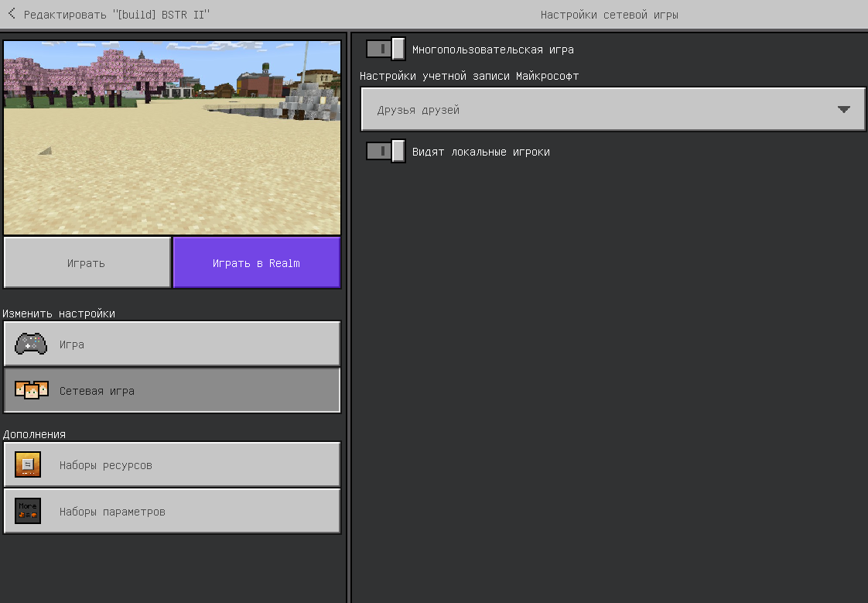
Task: Open the Наборы ресурсов section
Action: click(x=173, y=464)
